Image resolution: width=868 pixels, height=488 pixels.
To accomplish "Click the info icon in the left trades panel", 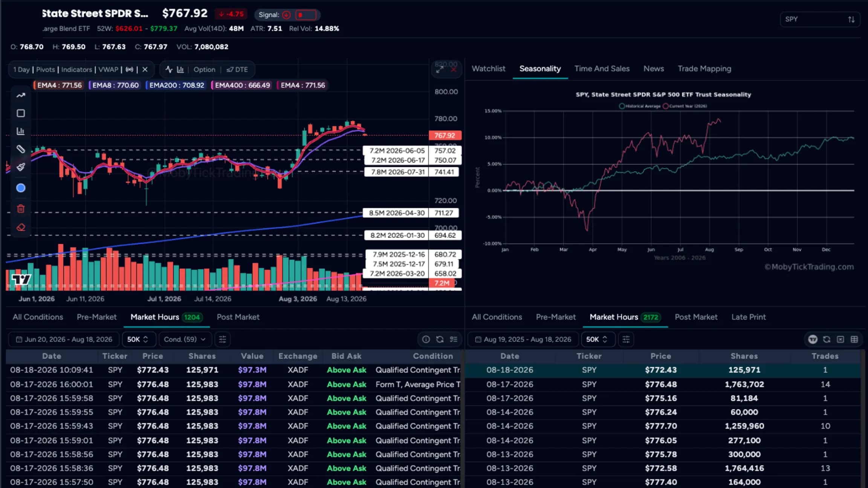I will pos(426,339).
